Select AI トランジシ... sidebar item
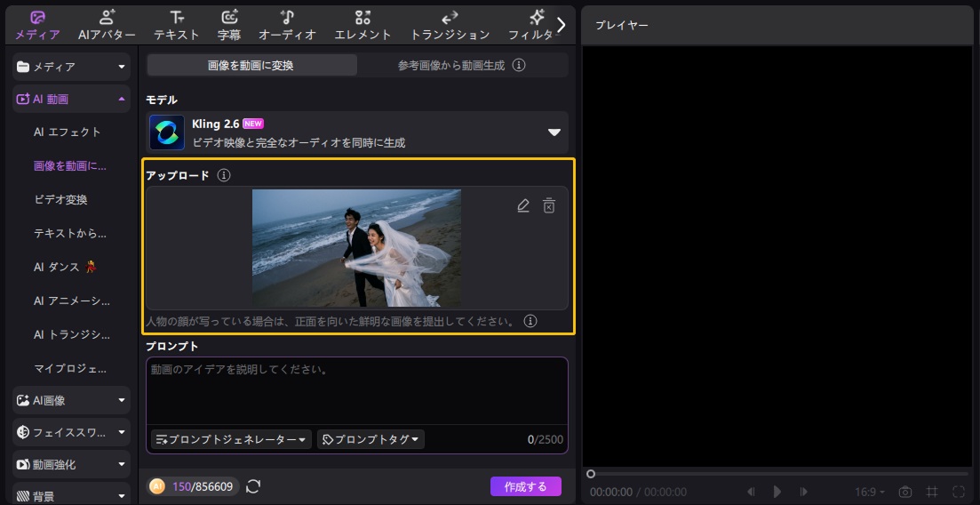The image size is (980, 505). (71, 335)
